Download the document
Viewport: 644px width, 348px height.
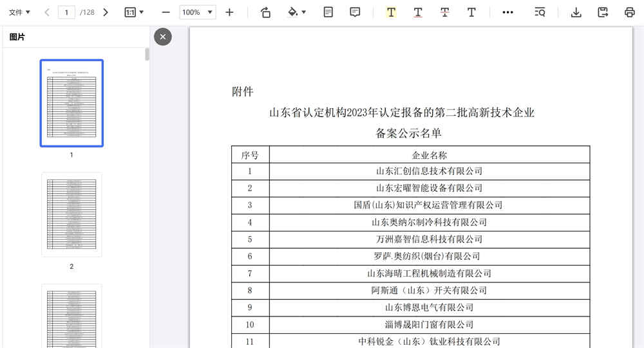[x=576, y=12]
